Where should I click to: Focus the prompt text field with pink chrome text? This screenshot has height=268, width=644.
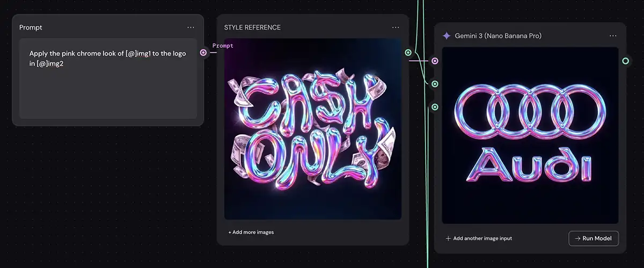click(108, 78)
